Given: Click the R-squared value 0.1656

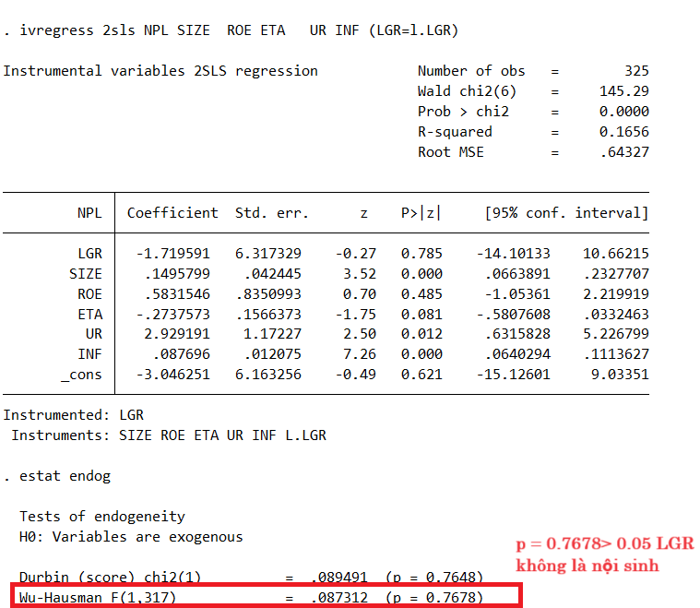Looking at the screenshot, I should point(623,132).
